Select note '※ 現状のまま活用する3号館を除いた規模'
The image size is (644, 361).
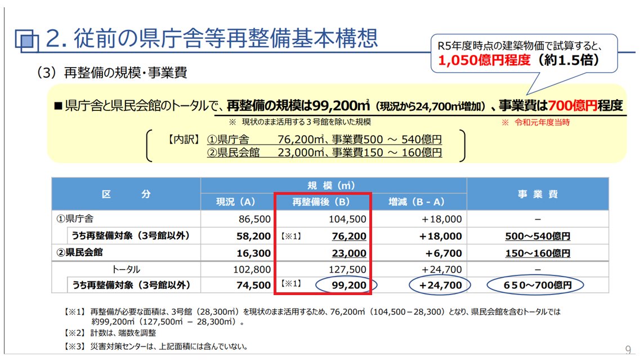(300, 122)
